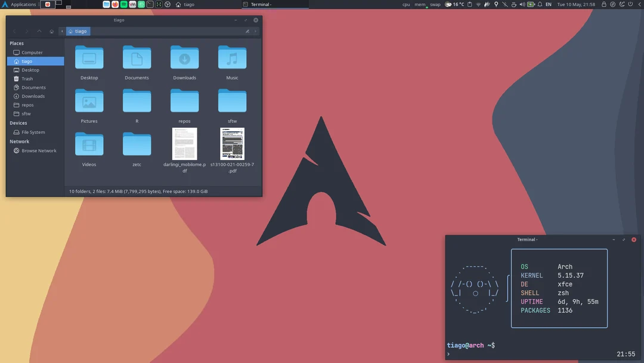The image size is (644, 363).
Task: Open the Firefox launcher in the top panel
Action: [114, 4]
